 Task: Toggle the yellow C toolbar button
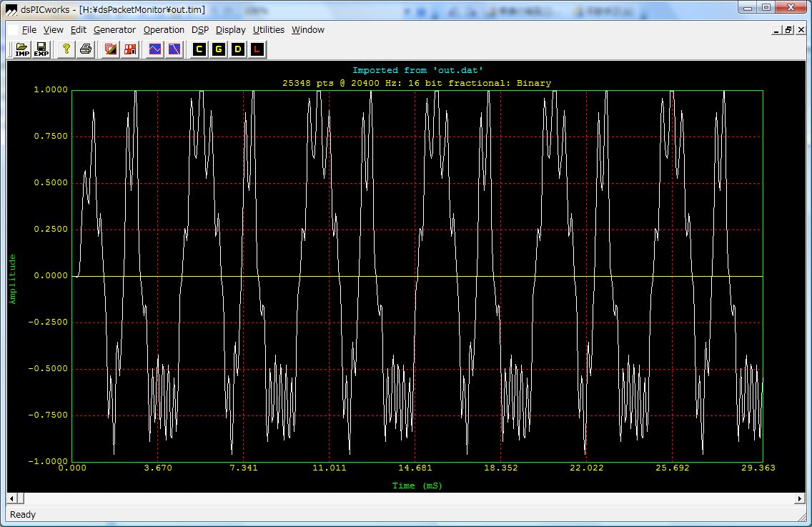199,49
